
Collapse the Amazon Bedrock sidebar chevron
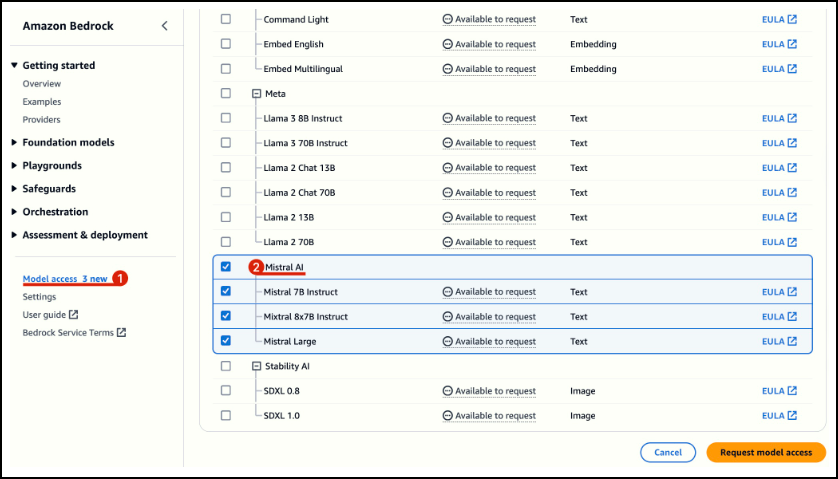point(165,26)
